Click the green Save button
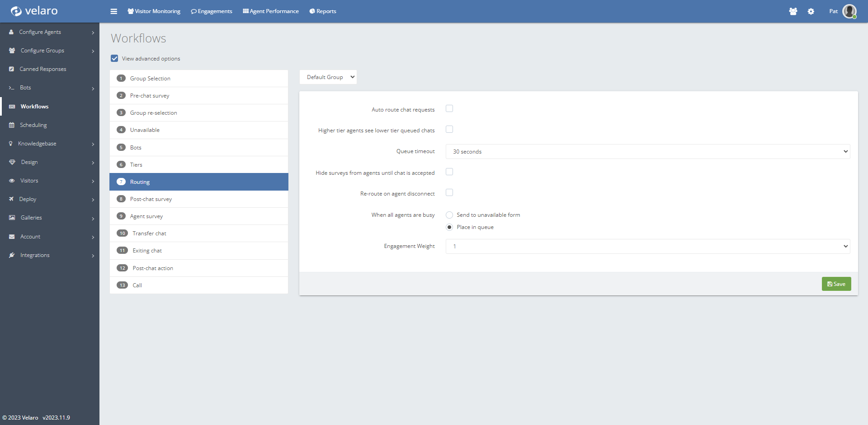The image size is (868, 425). pos(836,284)
